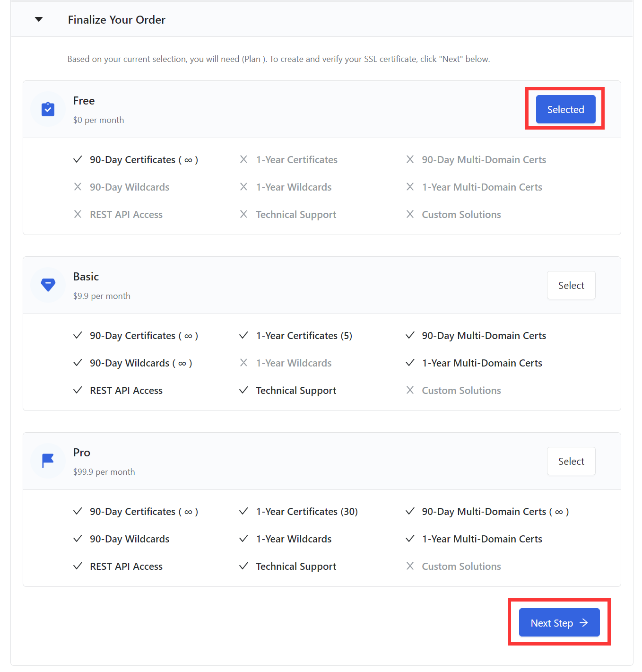
Task: Click the arrow in Next Step button
Action: [584, 623]
